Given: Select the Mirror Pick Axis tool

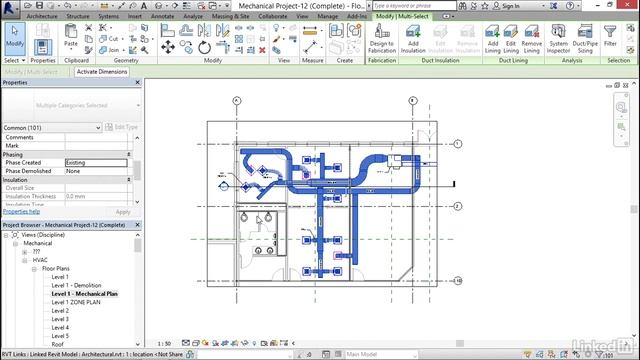Looking at the screenshot, I should (x=204, y=31).
